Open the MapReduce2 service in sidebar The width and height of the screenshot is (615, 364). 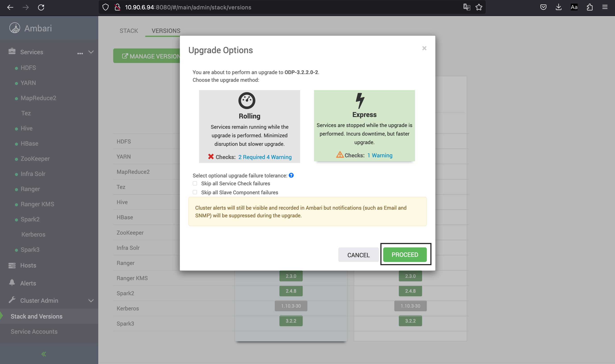(x=39, y=98)
